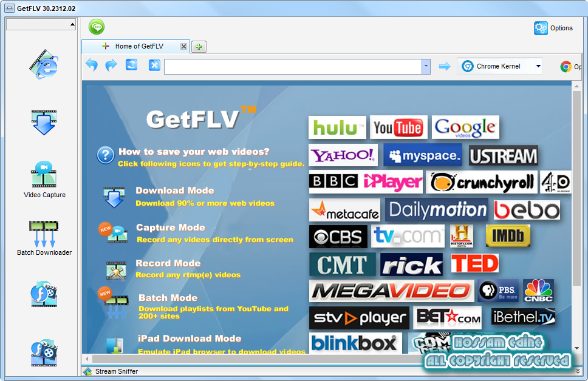The width and height of the screenshot is (588, 381).
Task: Click the green chat bubble icon
Action: coord(97,27)
